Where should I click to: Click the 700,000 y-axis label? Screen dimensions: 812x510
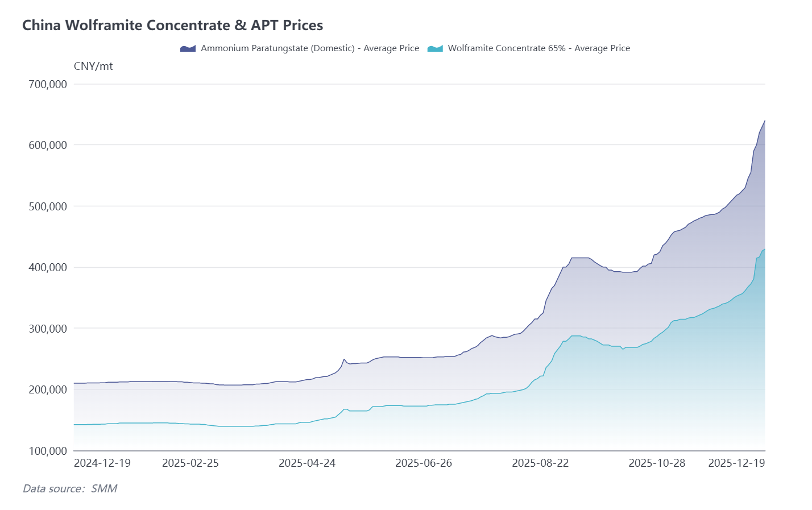(48, 84)
